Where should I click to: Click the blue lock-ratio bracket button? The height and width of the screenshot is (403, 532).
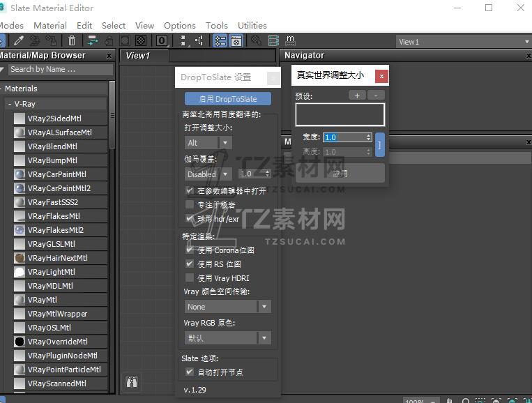379,145
